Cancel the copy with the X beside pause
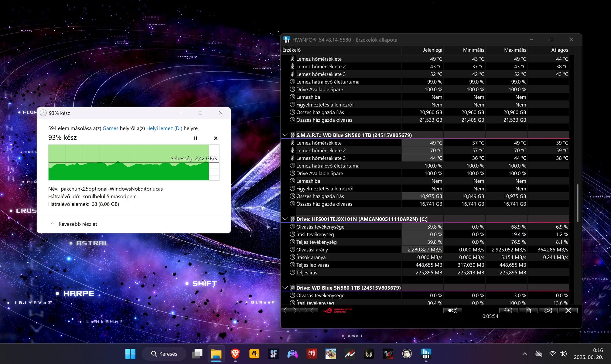The height and width of the screenshot is (364, 611). click(216, 138)
